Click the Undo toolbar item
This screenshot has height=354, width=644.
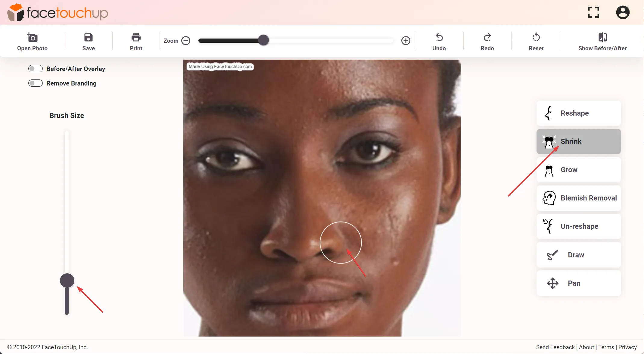[x=439, y=41]
